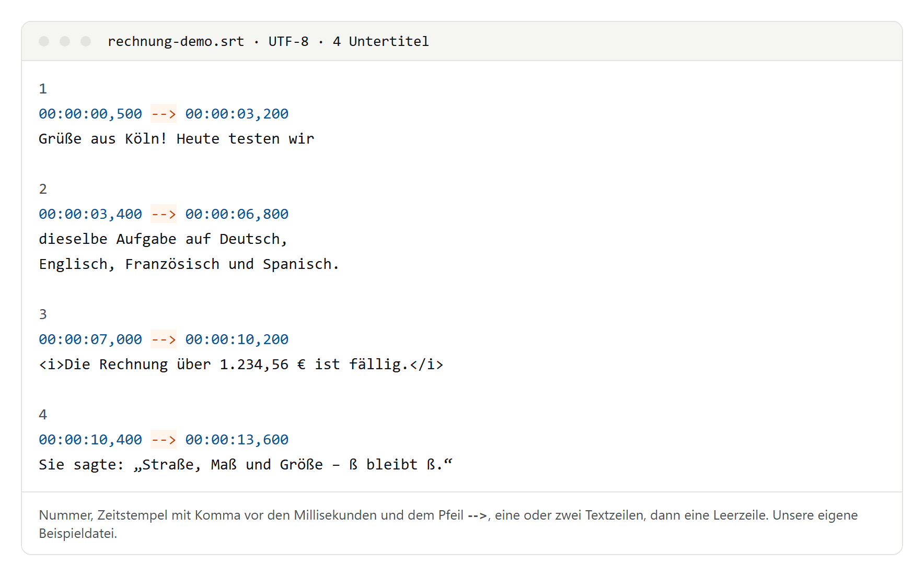The height and width of the screenshot is (576, 924).
Task: Click the line 'Sie sagte: „Straße, Maß und Größe'
Action: [x=246, y=465]
